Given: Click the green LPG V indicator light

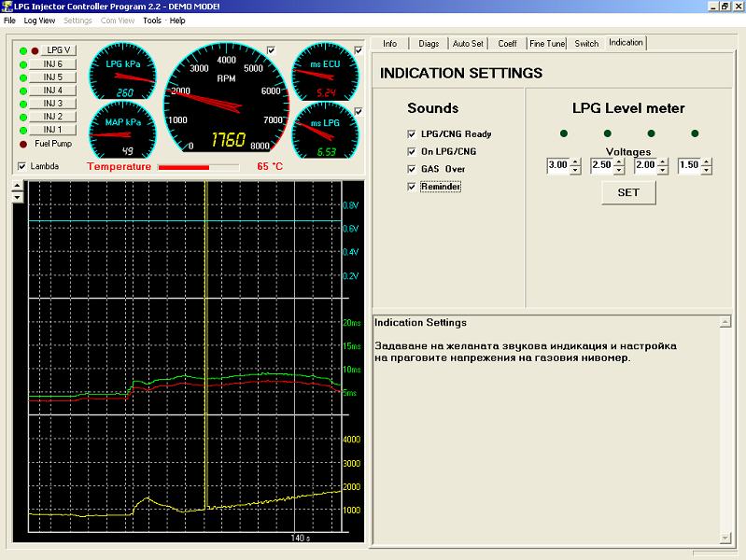Looking at the screenshot, I should [x=23, y=51].
